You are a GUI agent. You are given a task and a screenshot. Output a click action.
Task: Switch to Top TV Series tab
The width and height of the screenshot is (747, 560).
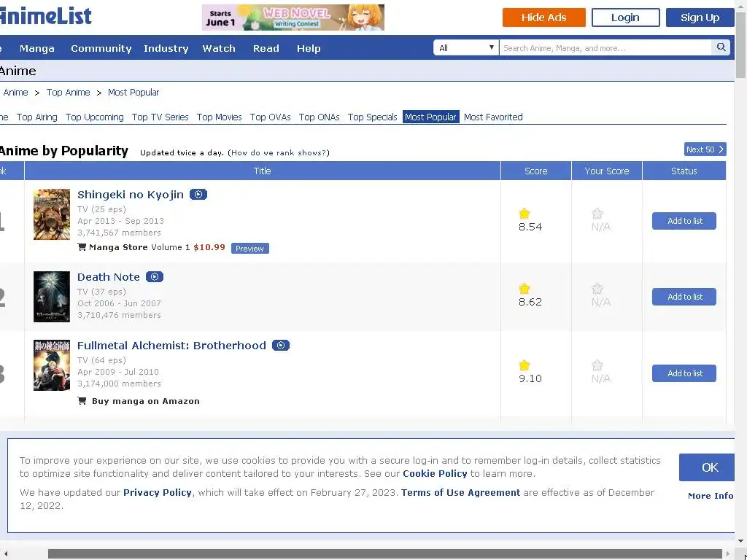pos(160,117)
